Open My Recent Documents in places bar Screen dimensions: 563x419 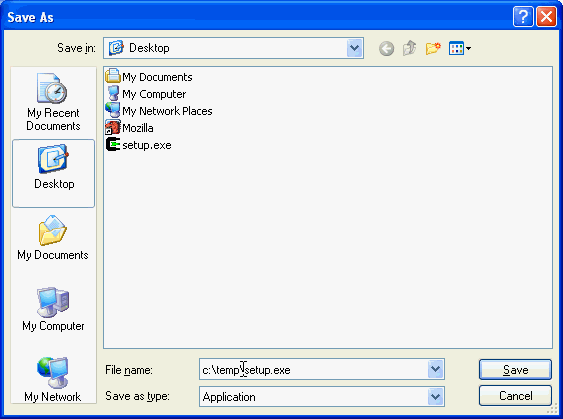click(x=53, y=102)
